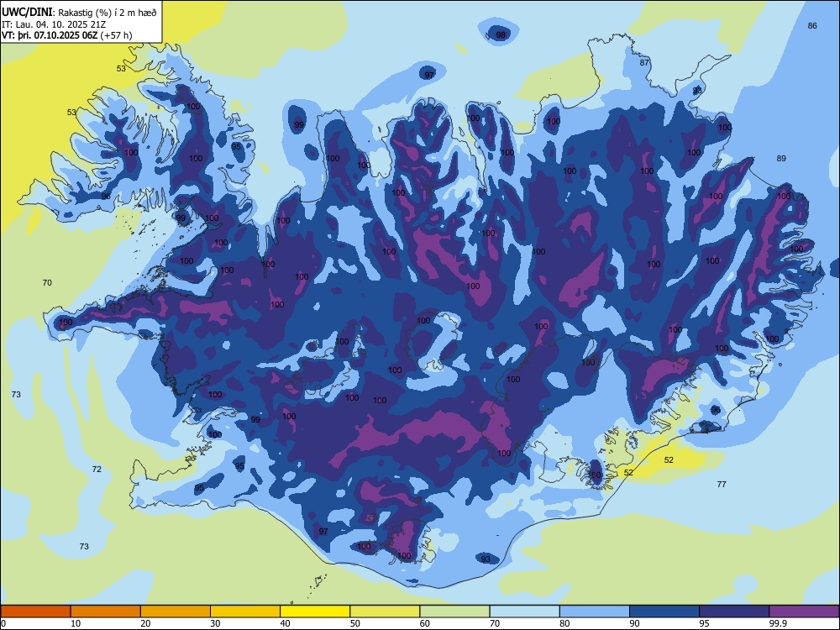840x630 pixels.
Task: Click the dark orange 0–10 legend swatch
Action: pos(35,612)
